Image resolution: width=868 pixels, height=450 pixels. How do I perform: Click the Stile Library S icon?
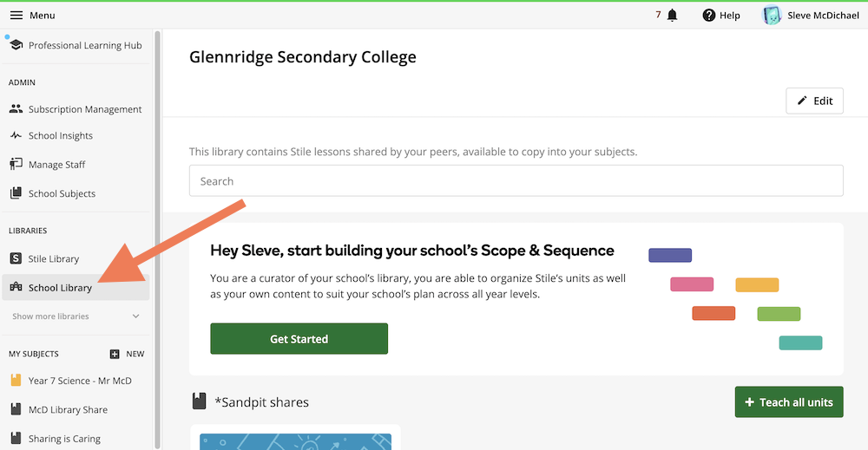[16, 258]
